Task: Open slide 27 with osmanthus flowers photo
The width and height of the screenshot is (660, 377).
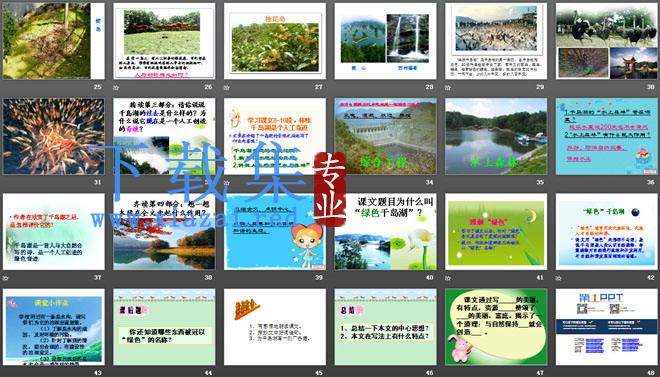Action: [x=275, y=41]
